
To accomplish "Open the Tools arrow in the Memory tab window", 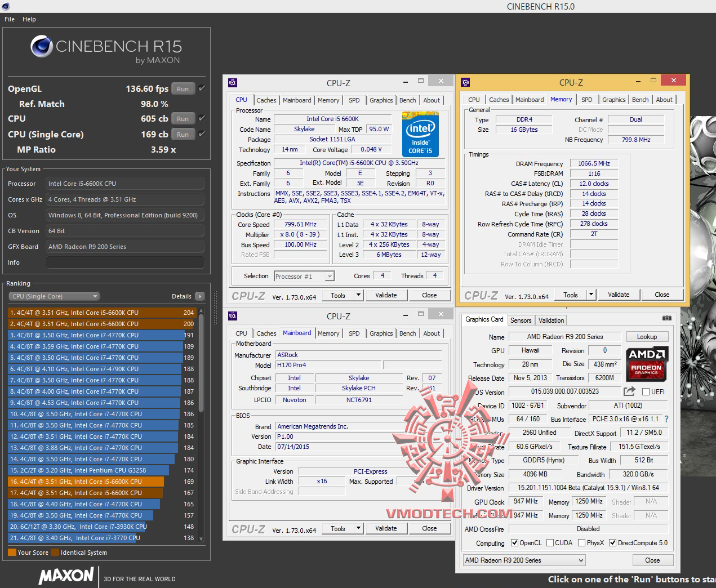I will 591,295.
